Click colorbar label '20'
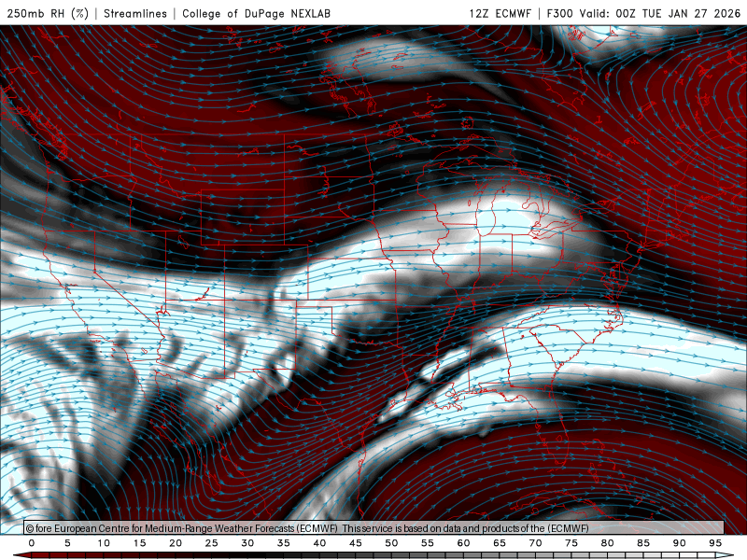The image size is (747, 560). (x=176, y=543)
